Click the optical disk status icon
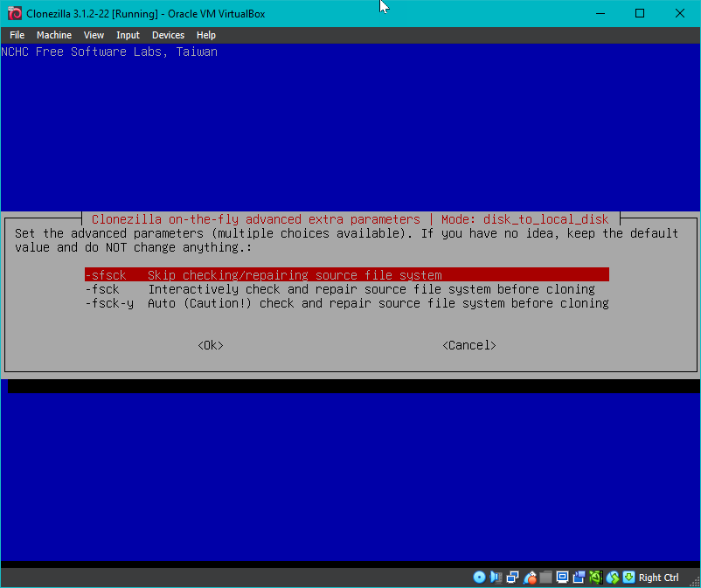Screen dimensions: 701x588 pyautogui.click(x=479, y=578)
